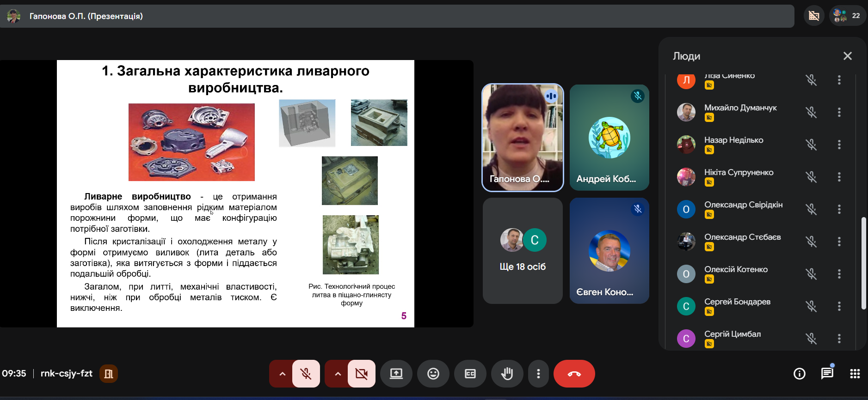Viewport: 868px width, 400px height.
Task: Toggle the camera on/off button
Action: pos(361,374)
